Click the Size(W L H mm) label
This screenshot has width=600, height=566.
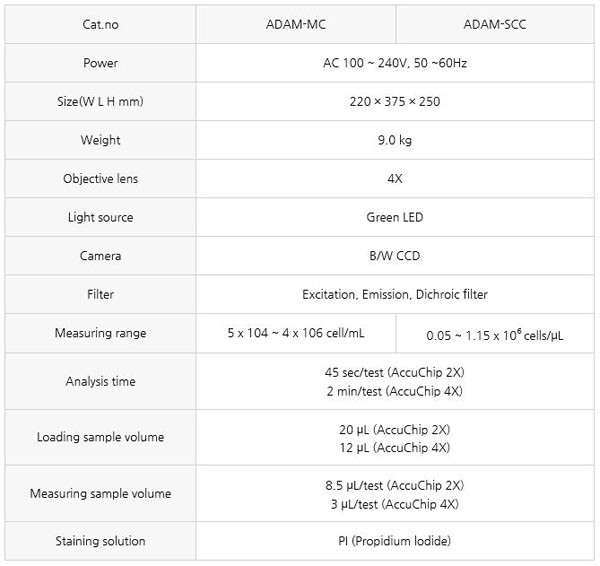coord(100,102)
